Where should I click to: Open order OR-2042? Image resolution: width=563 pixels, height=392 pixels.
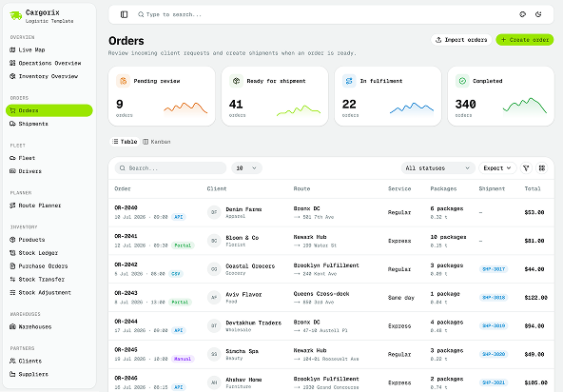tap(126, 265)
